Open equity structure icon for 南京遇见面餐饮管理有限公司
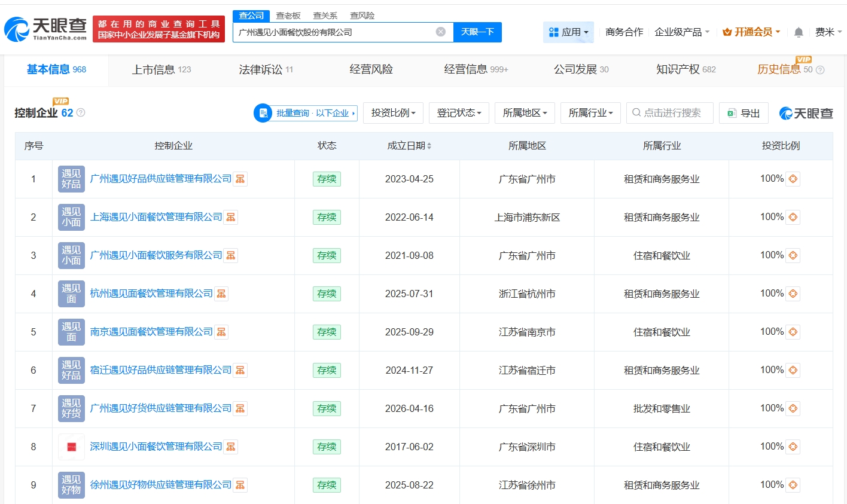The height and width of the screenshot is (504, 847). 221,332
